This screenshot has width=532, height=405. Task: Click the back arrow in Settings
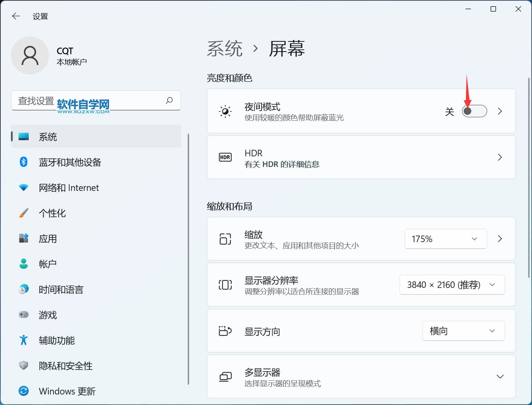pyautogui.click(x=16, y=16)
